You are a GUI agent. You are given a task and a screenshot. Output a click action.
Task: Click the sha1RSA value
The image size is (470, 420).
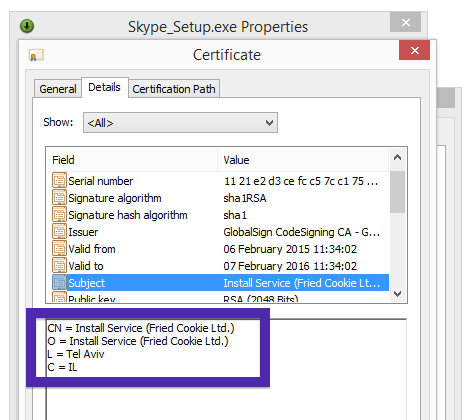[245, 198]
